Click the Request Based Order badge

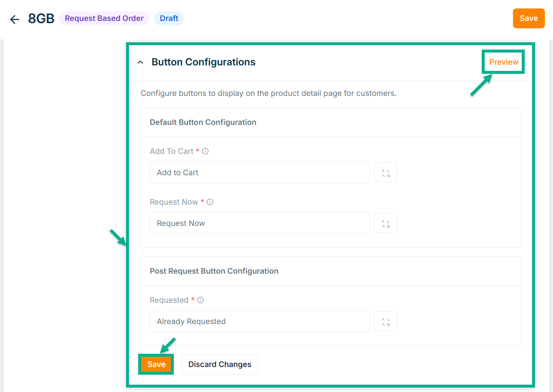click(x=104, y=18)
